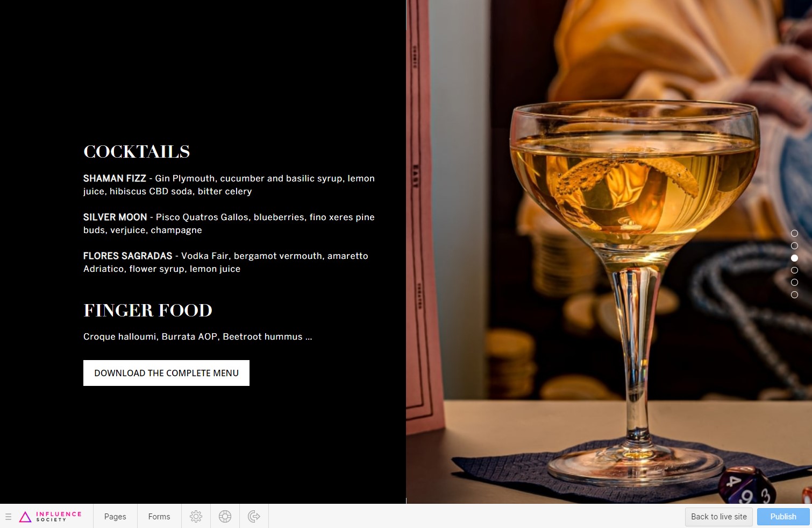
Task: Click the FINGER FOOD heading
Action: pos(148,311)
